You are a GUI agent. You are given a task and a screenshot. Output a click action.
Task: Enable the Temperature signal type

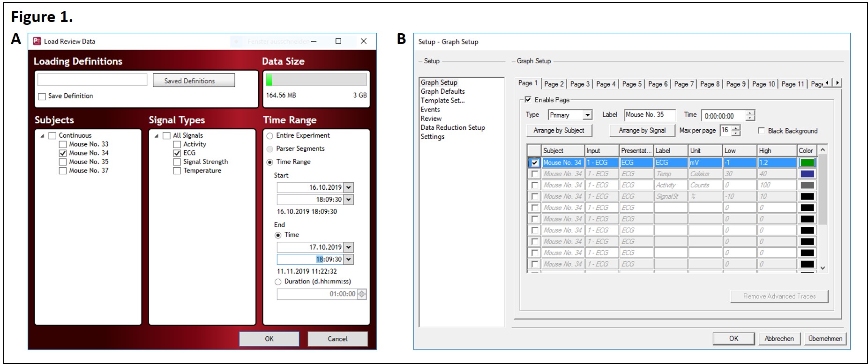pos(177,171)
